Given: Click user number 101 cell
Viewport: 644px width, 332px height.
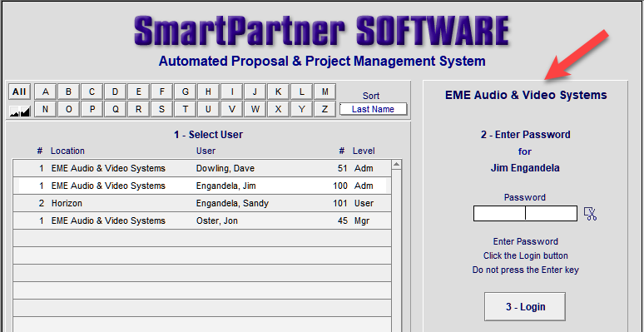Looking at the screenshot, I should point(340,203).
